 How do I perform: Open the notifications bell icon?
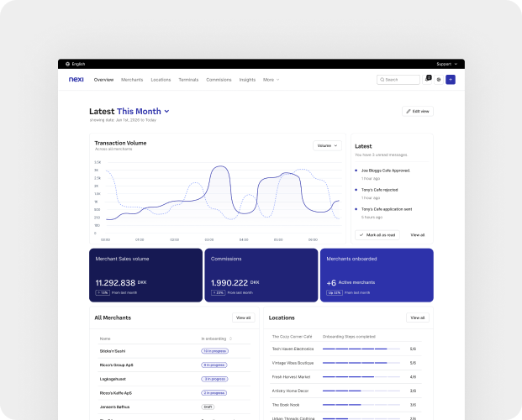(x=427, y=80)
